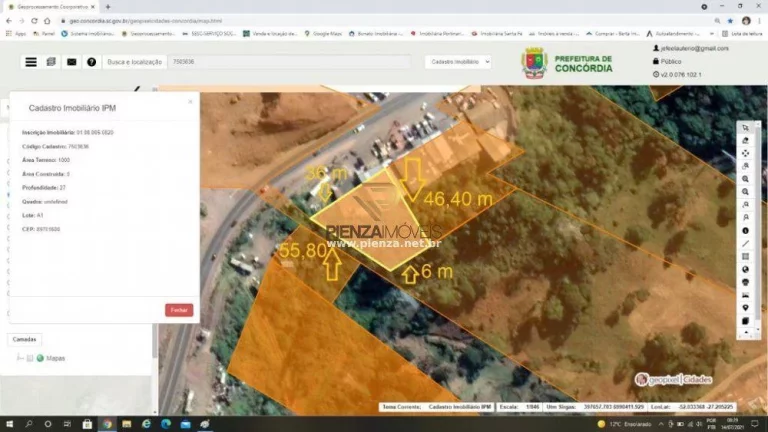Click the image picture icon in map toolbar
This screenshot has height=432, width=768.
pos(745,295)
